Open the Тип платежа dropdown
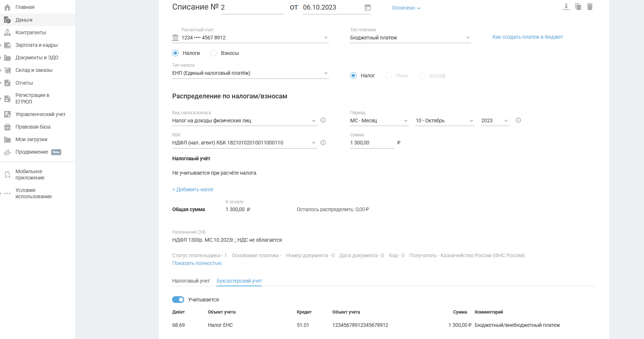This screenshot has width=644, height=339. click(x=410, y=38)
